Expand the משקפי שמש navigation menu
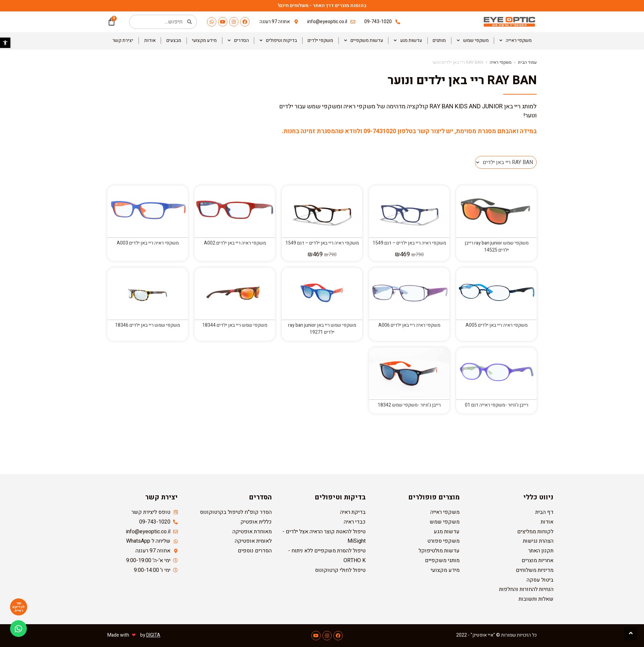Screen dimensions: 644x647 [473, 41]
